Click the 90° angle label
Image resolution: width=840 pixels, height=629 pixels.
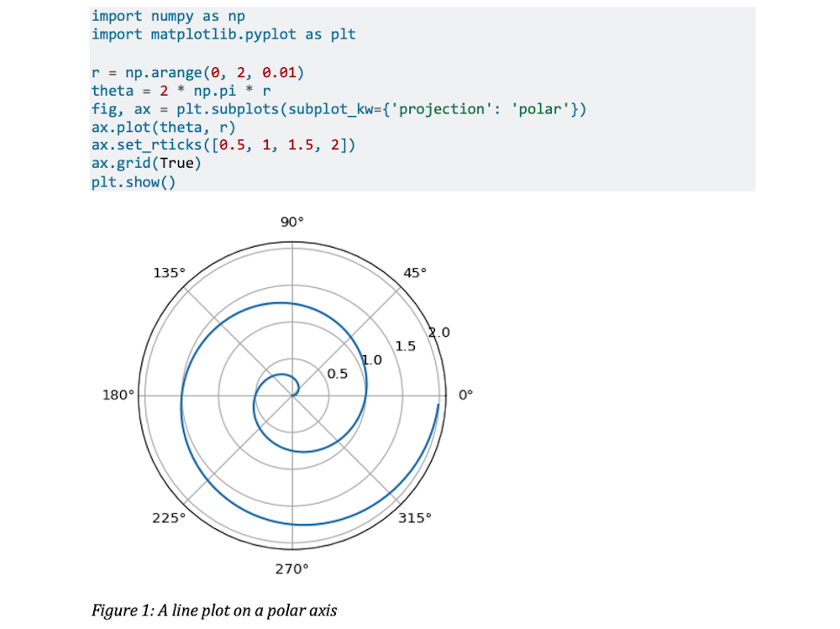[x=291, y=222]
